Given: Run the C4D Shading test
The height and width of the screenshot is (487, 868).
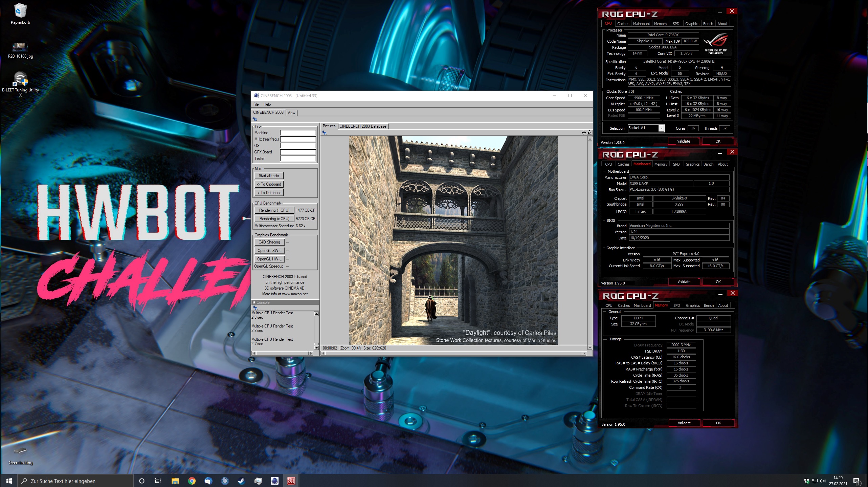Looking at the screenshot, I should tap(269, 242).
